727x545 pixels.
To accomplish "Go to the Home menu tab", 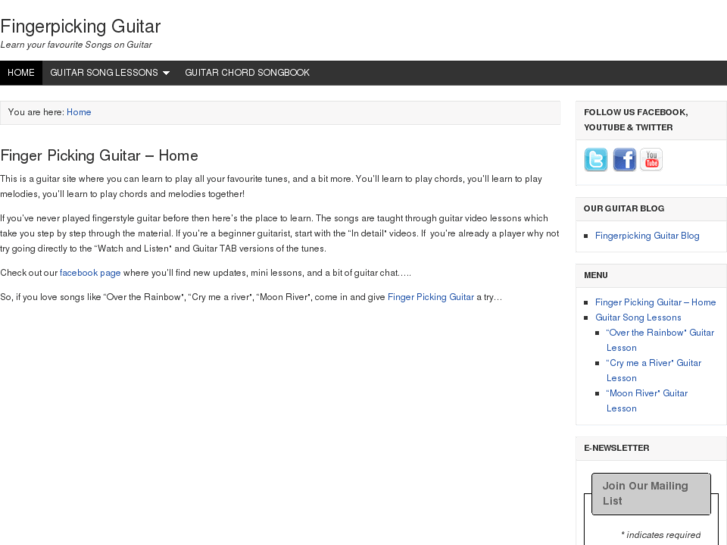I will [21, 73].
